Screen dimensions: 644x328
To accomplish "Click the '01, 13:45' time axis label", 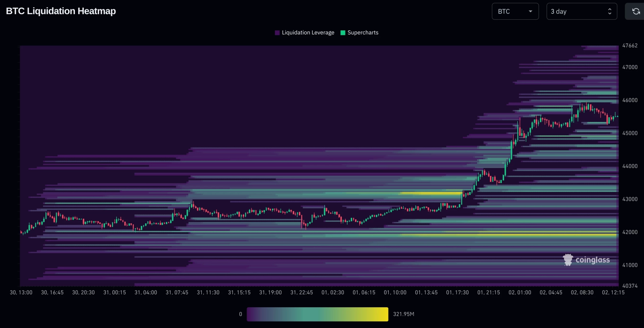I will pyautogui.click(x=427, y=292).
